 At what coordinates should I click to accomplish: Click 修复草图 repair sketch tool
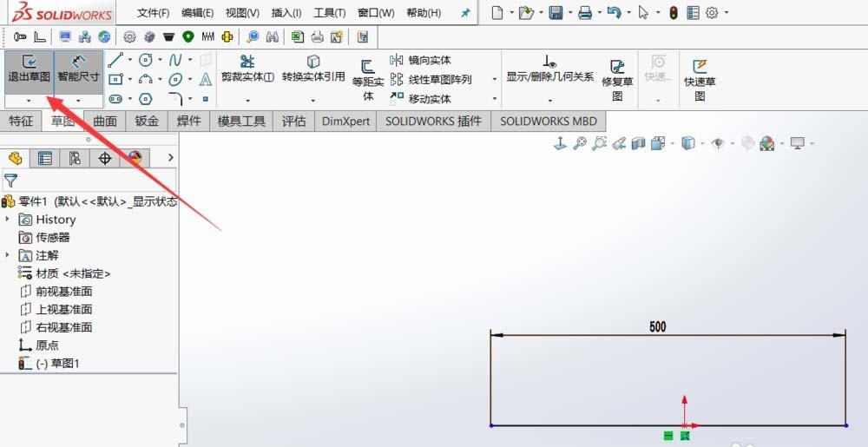617,81
